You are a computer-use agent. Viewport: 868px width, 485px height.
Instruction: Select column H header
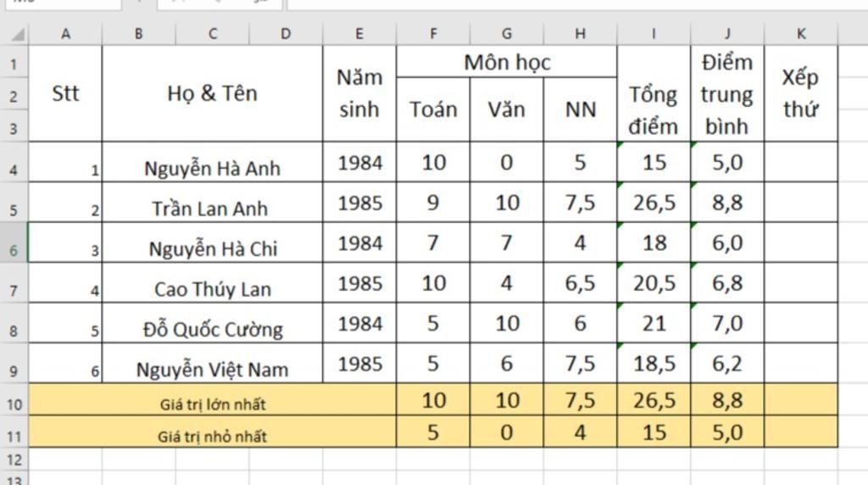tap(580, 34)
